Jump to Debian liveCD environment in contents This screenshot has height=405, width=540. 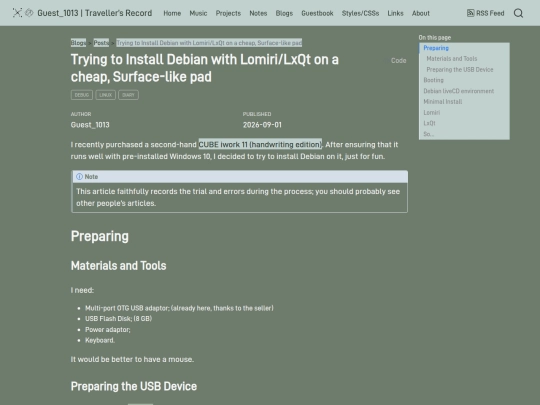click(459, 91)
